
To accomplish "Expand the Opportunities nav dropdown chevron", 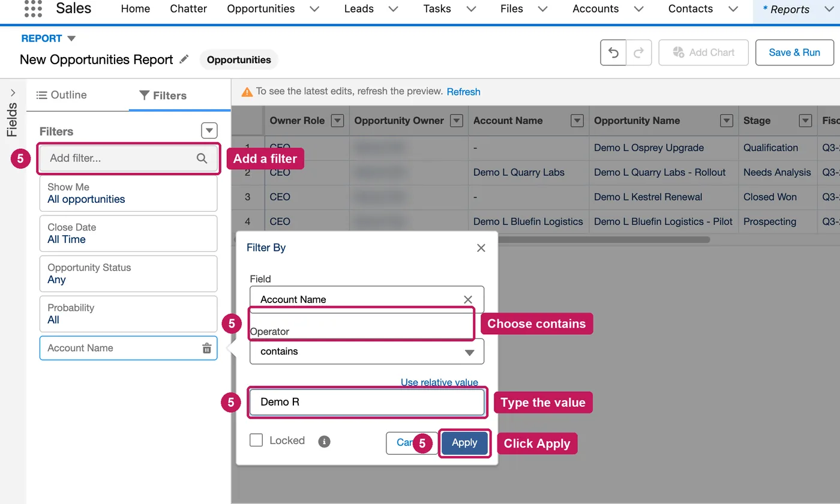I will point(315,9).
